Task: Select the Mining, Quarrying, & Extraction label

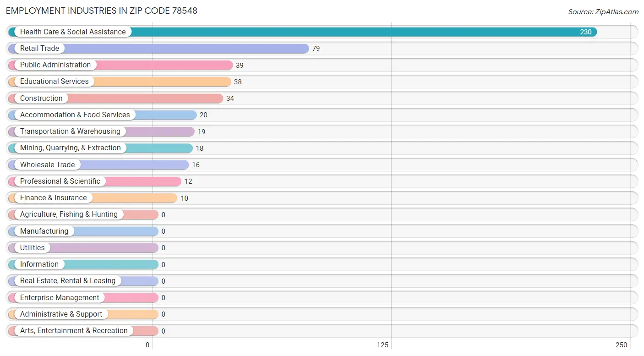Action: tap(71, 148)
